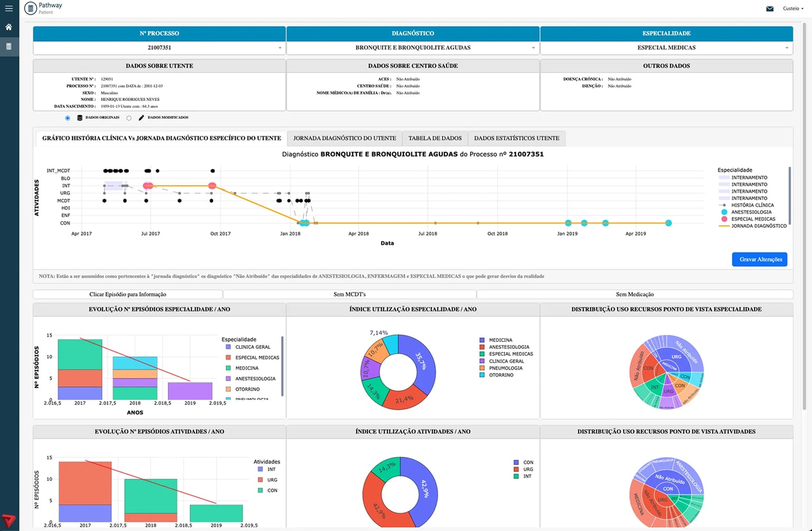Screen dimensions: 812x531
Task: Select the Dados Originais radio button
Action: pyautogui.click(x=68, y=118)
